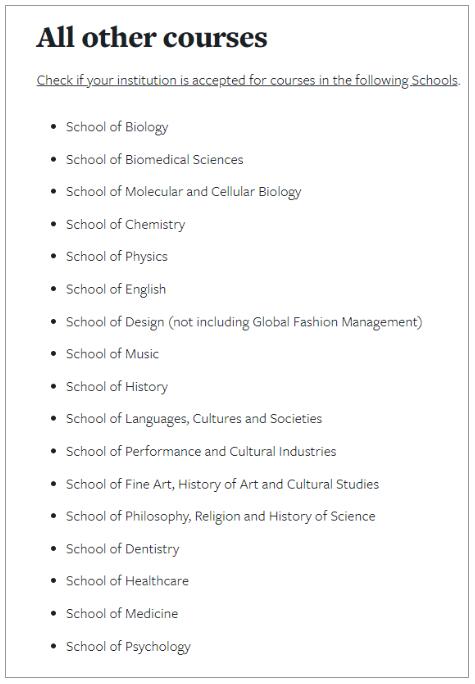Open School of Philosophy, Religion and History of Science

coord(221,516)
